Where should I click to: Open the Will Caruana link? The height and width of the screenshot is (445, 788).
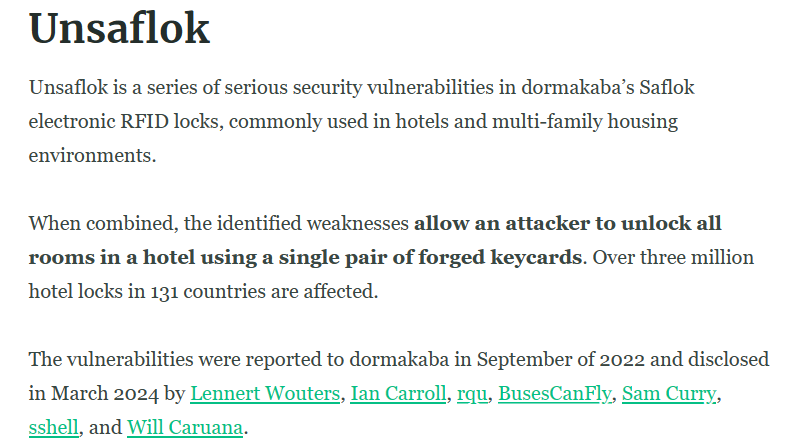[185, 427]
